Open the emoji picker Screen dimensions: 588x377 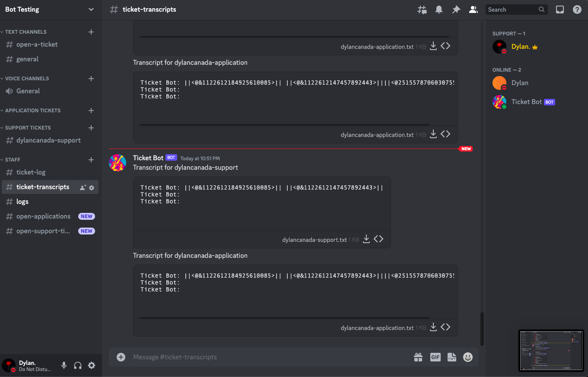468,357
